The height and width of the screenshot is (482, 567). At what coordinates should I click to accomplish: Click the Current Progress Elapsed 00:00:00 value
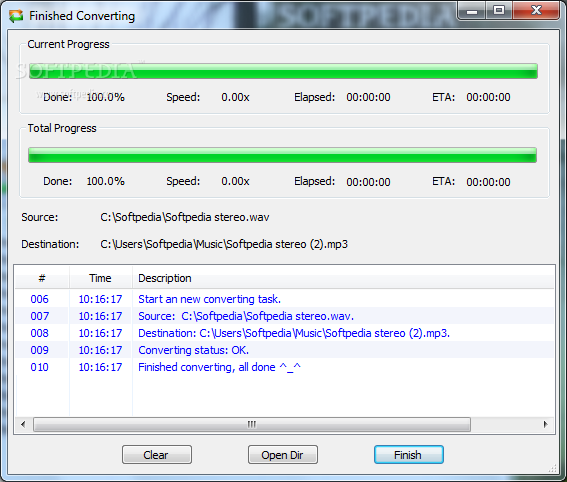tap(368, 97)
